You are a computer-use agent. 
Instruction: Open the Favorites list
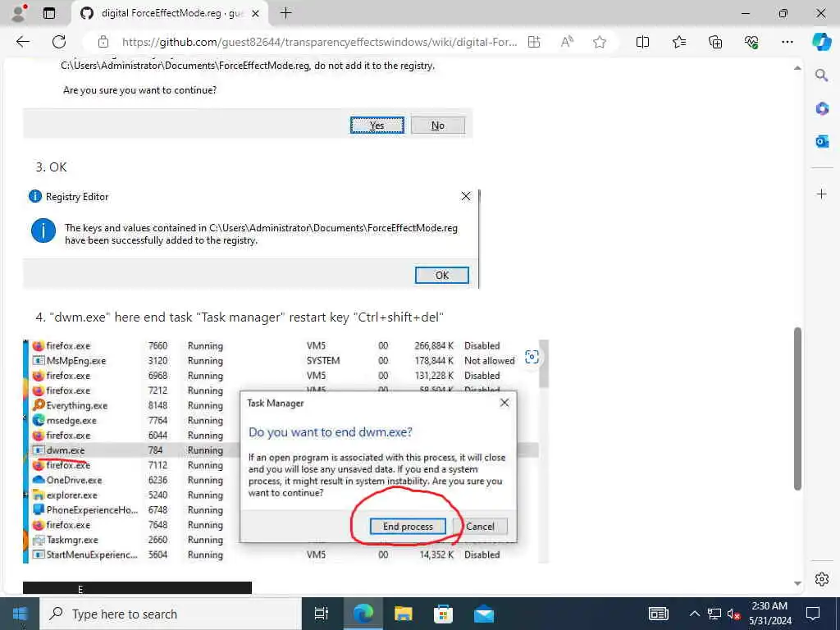coord(678,42)
